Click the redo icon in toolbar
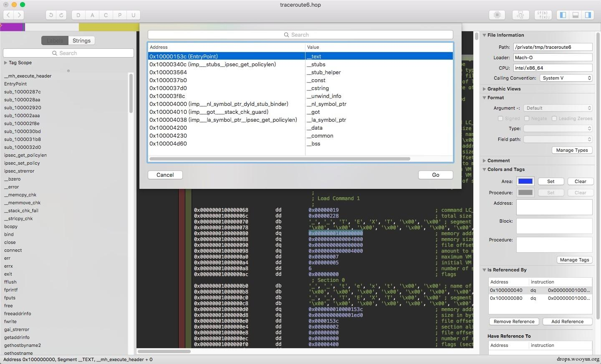Viewport: 601px width, 364px height. click(x=61, y=15)
